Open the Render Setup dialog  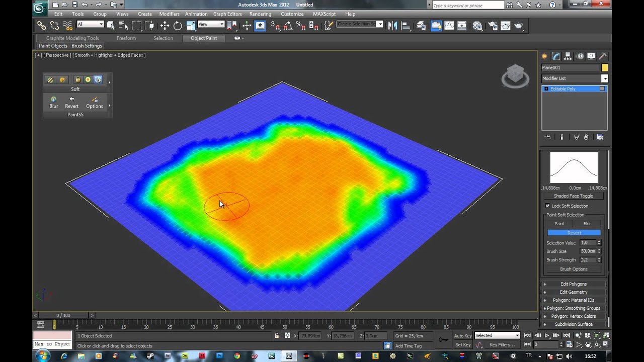pyautogui.click(x=493, y=25)
